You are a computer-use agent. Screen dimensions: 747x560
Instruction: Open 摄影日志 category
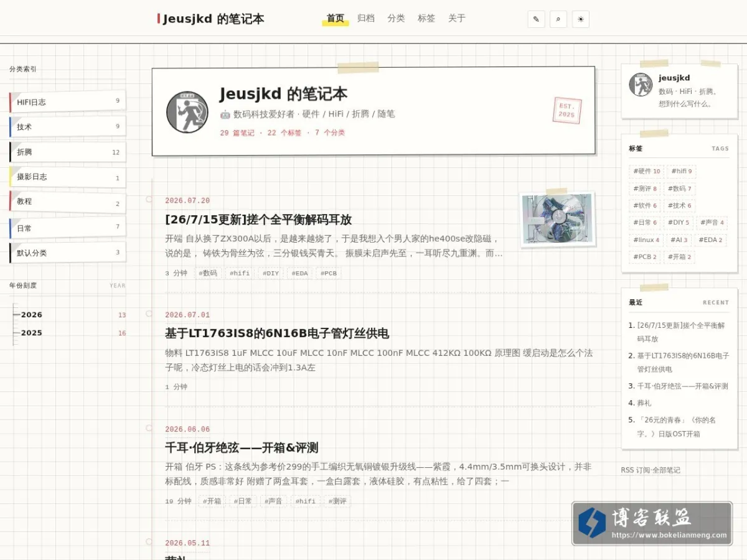pyautogui.click(x=67, y=177)
